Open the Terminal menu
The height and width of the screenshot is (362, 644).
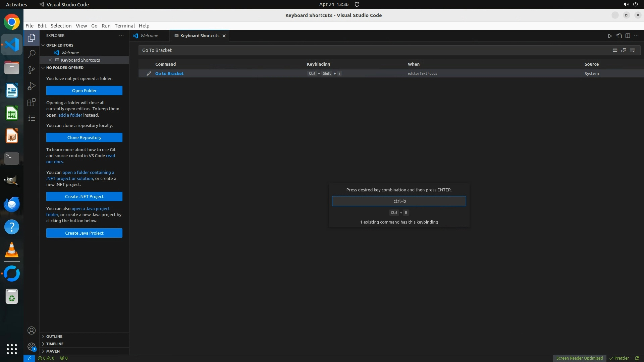point(124,26)
